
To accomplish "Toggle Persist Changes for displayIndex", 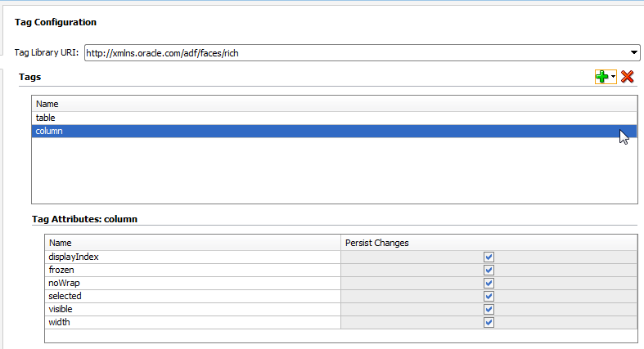I will 489,257.
